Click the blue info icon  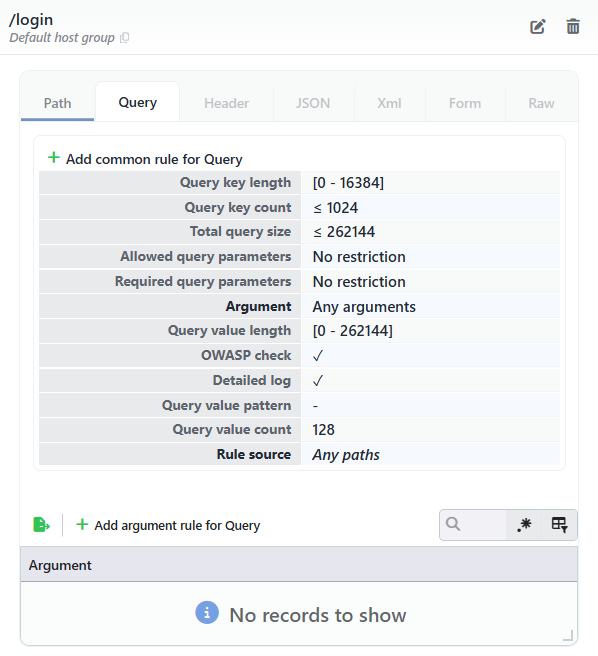click(207, 613)
